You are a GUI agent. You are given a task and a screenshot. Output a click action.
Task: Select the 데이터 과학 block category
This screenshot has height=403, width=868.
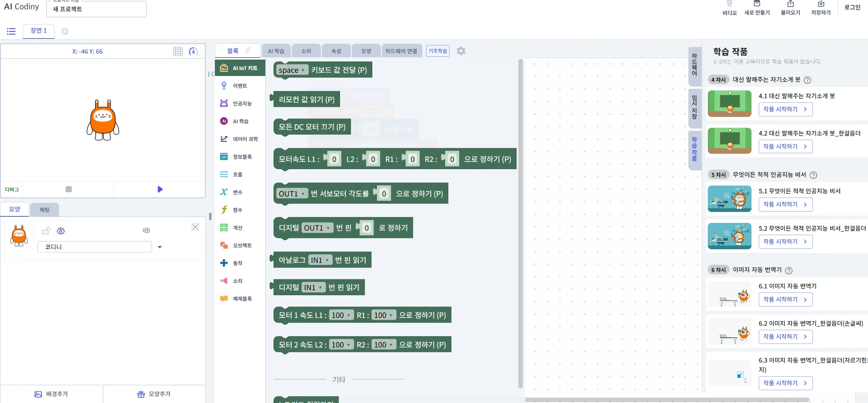240,139
